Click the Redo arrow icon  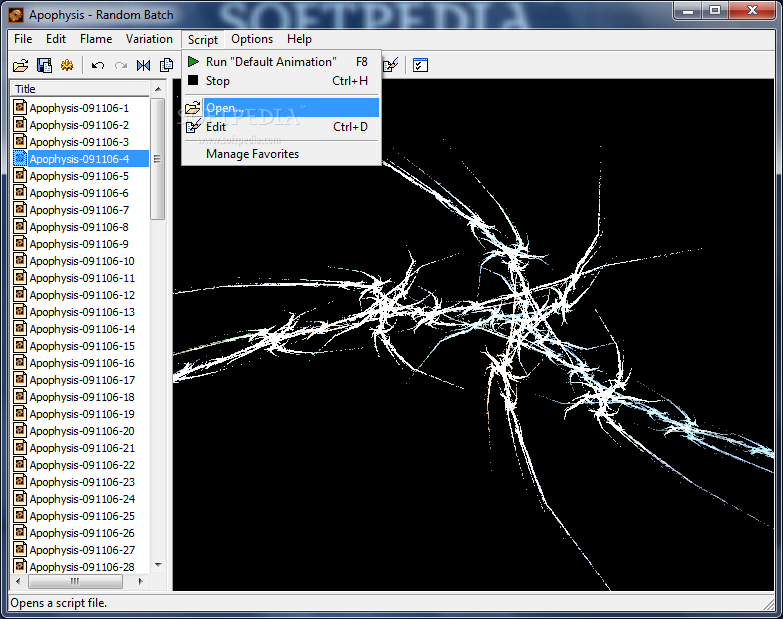click(120, 65)
